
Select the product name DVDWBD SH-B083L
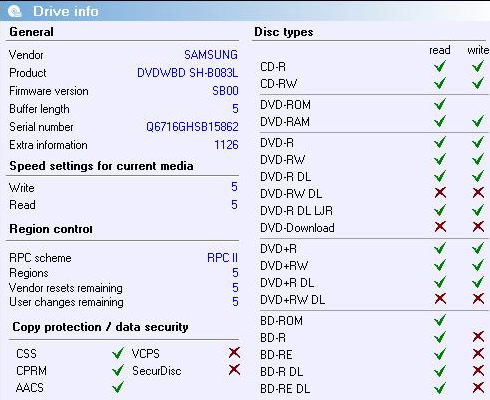[x=188, y=73]
